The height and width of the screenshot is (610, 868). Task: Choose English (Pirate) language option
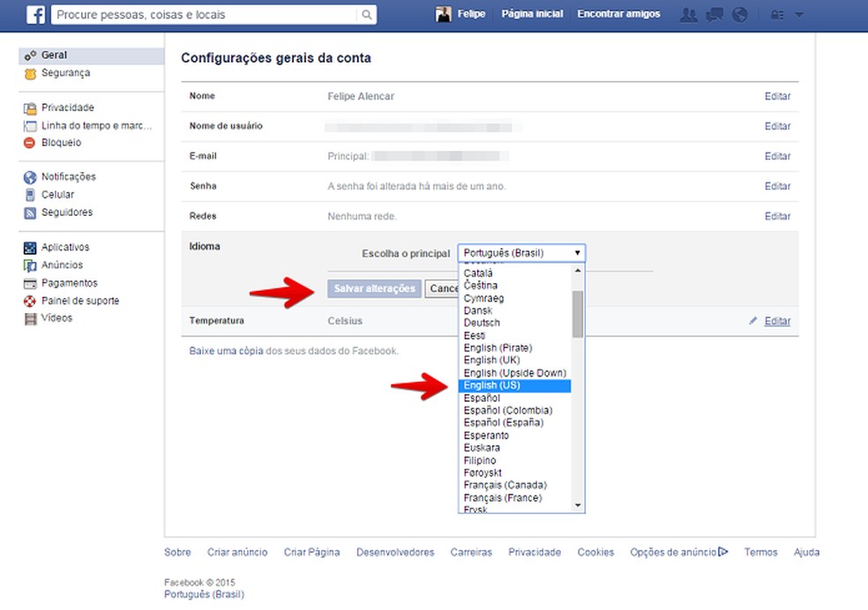click(498, 348)
